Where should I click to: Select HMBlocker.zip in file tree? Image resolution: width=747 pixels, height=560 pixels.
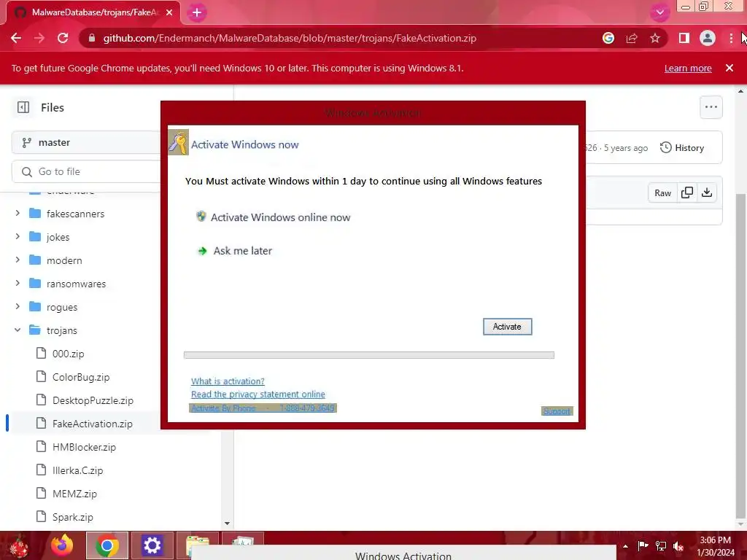click(x=85, y=447)
